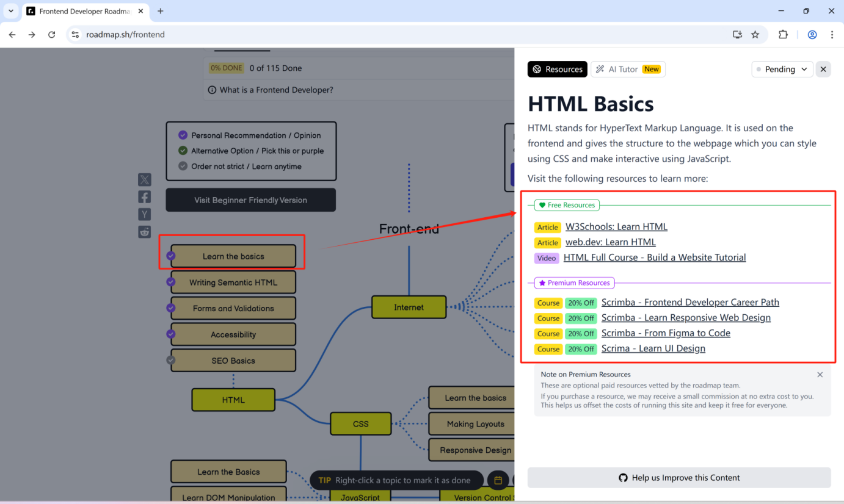Screen dimensions: 844x504
Task: Open CSS Learn the basics topic
Action: [471, 398]
